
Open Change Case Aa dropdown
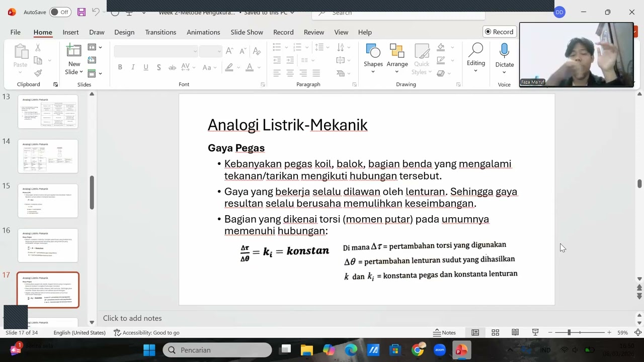click(x=209, y=67)
